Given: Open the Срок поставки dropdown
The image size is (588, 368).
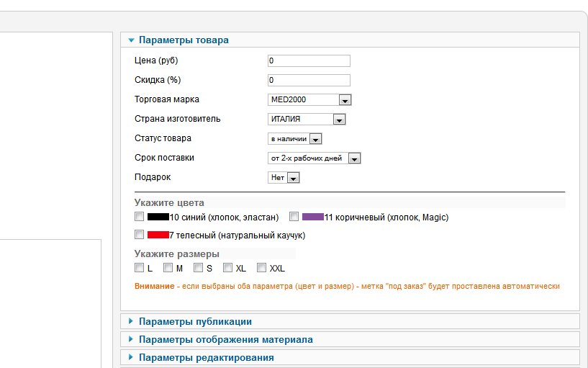Looking at the screenshot, I should (354, 158).
